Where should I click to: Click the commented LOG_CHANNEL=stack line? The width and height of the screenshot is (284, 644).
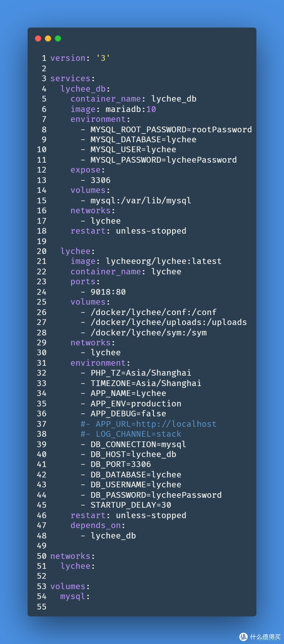point(131,434)
